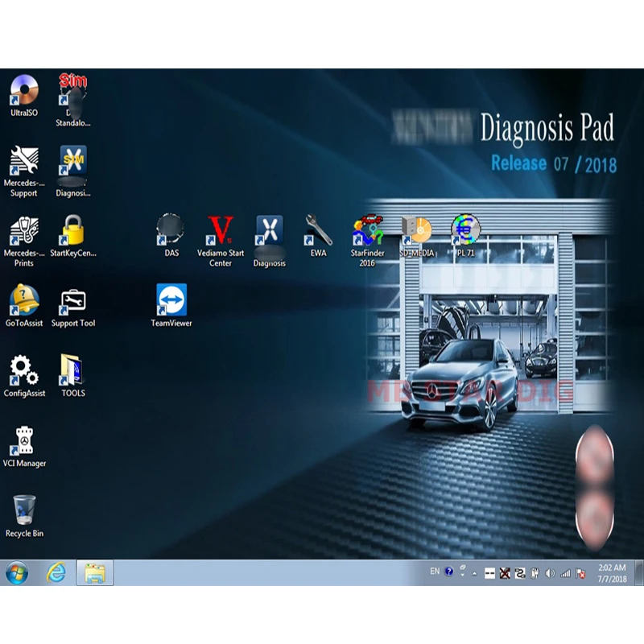Open GoToAssist bell icon
The width and height of the screenshot is (644, 644).
tap(24, 306)
